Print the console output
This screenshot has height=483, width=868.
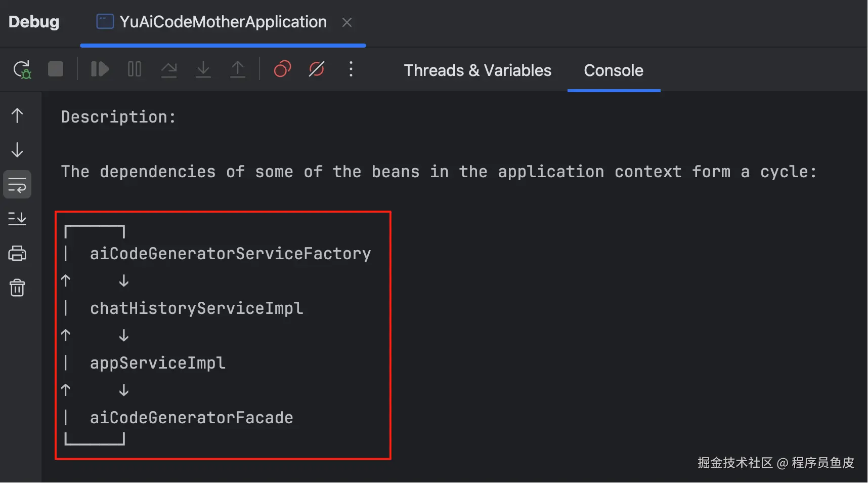pos(17,253)
